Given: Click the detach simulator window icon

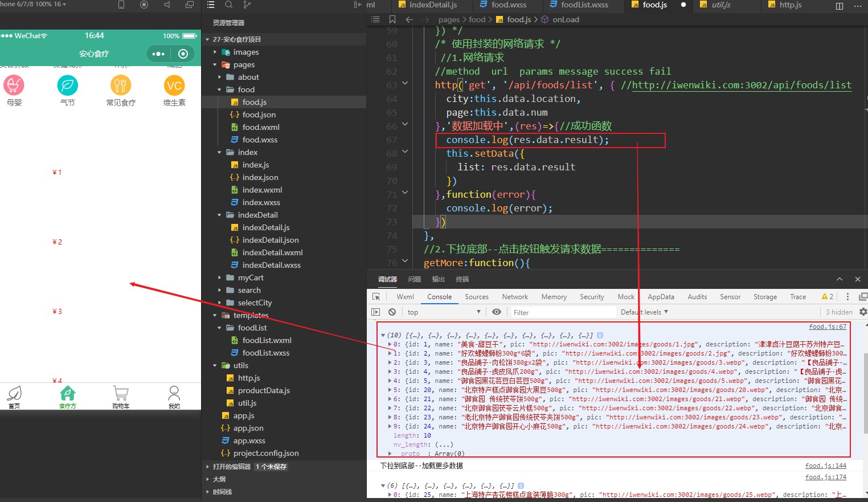Looking at the screenshot, I should click(x=190, y=5).
